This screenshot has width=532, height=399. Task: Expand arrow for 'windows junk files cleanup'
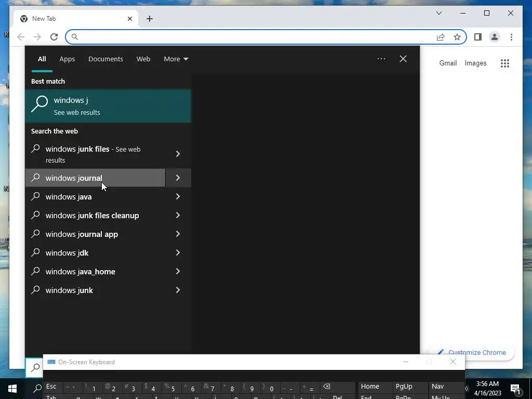tap(178, 215)
